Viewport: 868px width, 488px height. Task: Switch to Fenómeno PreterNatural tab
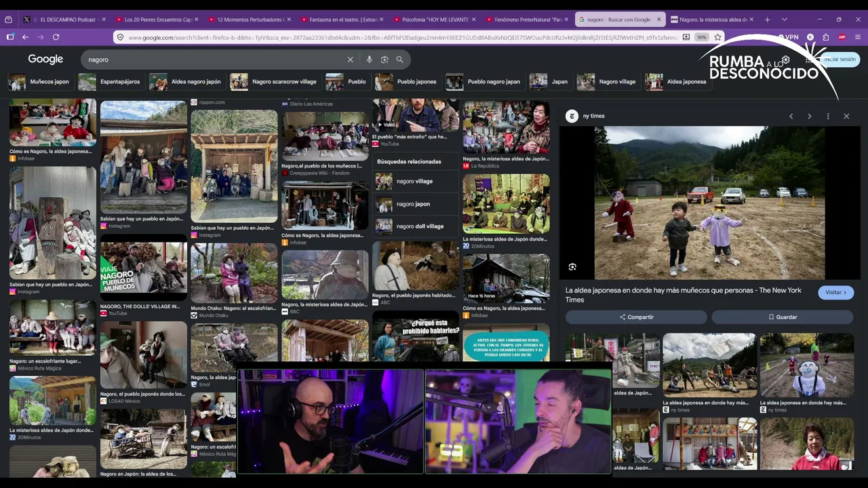pos(527,20)
